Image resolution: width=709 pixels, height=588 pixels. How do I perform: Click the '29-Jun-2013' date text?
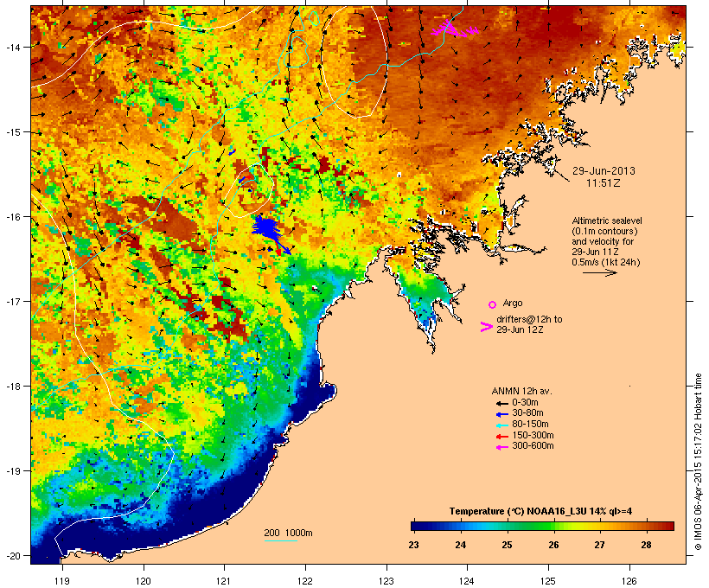coord(604,171)
